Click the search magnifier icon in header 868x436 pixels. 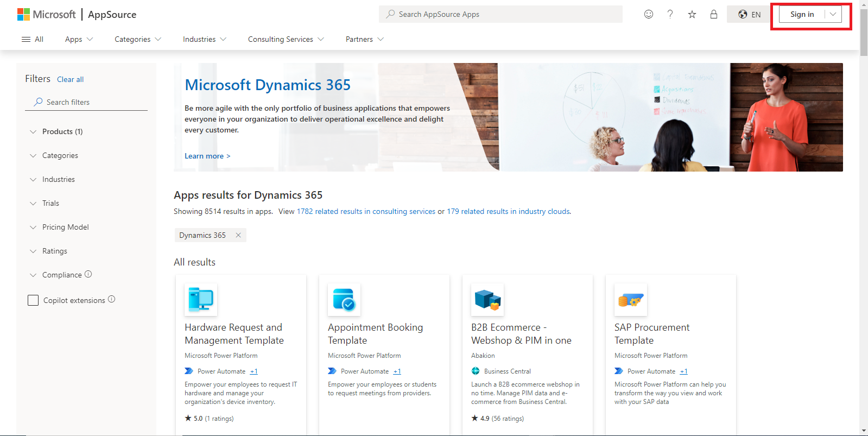[x=390, y=14]
